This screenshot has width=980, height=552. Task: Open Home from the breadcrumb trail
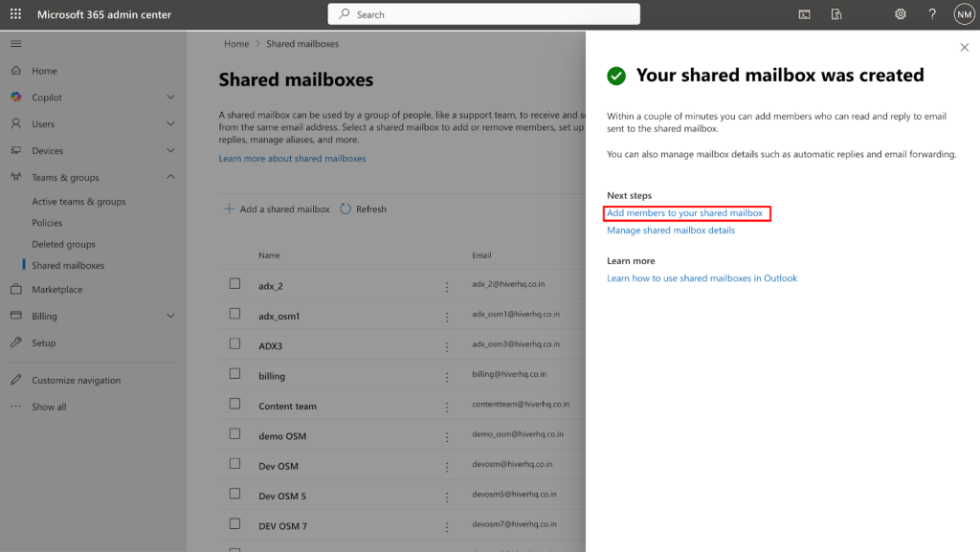pyautogui.click(x=235, y=43)
